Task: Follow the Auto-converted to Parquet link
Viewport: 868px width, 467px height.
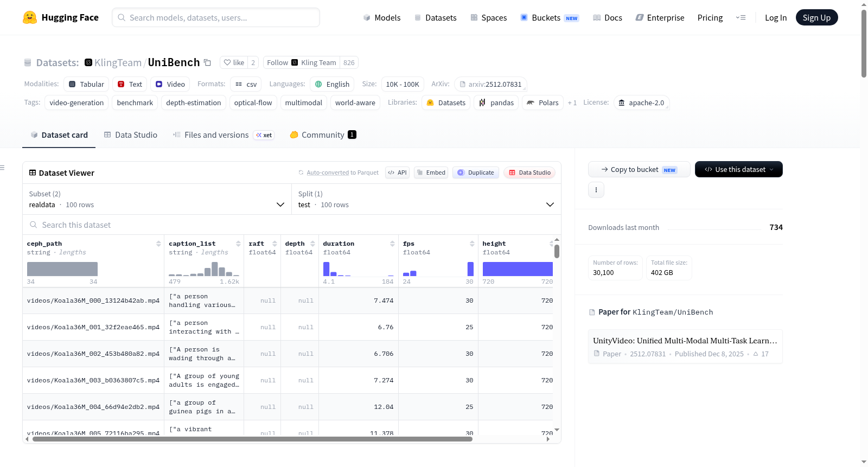Action: [328, 172]
